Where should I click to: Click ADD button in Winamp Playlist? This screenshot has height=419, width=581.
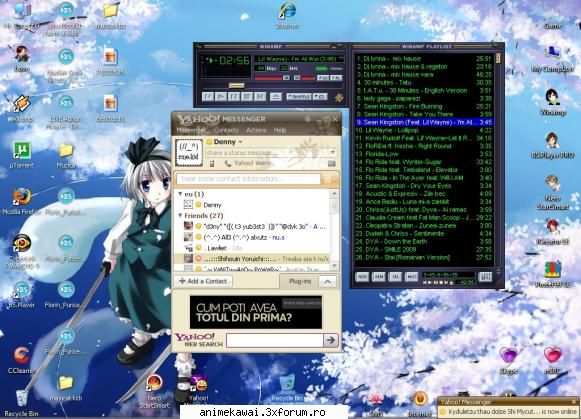362,277
